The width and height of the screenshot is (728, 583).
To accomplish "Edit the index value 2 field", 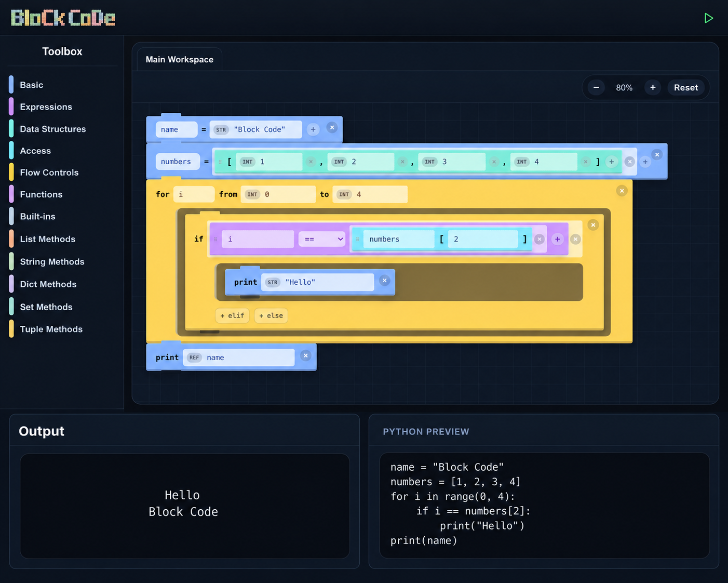I will pyautogui.click(x=483, y=239).
